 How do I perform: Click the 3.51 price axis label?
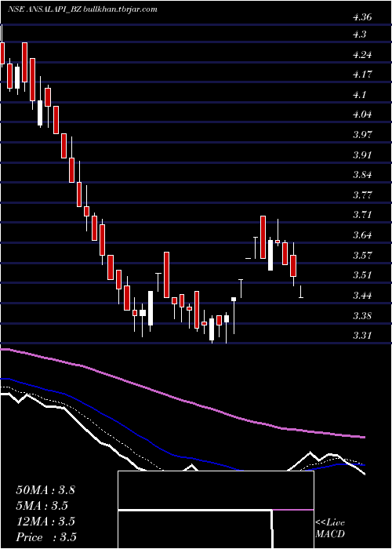coord(362,274)
